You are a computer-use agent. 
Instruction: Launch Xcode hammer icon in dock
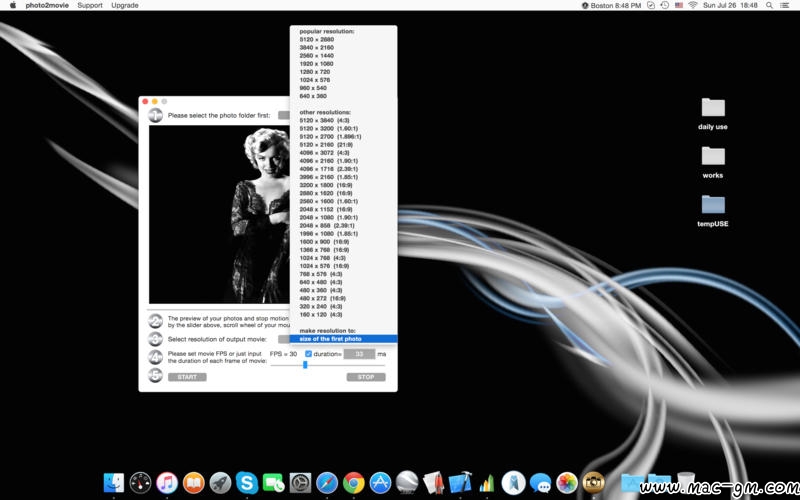[460, 482]
